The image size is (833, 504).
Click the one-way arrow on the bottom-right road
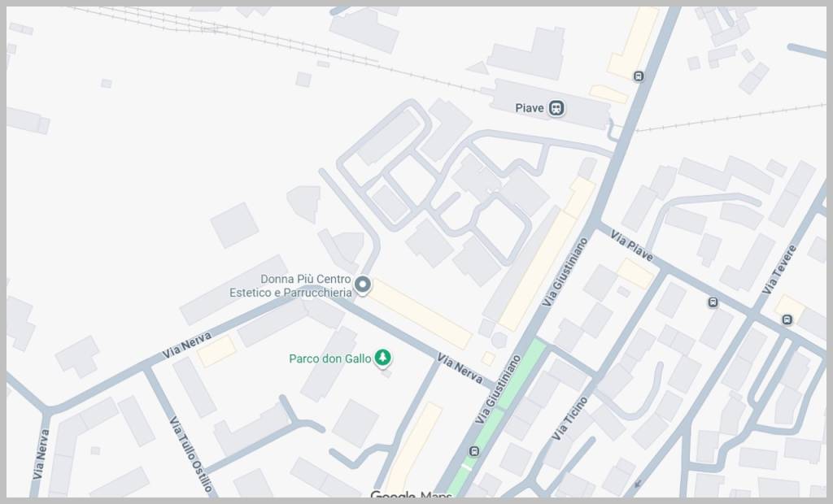click(638, 484)
